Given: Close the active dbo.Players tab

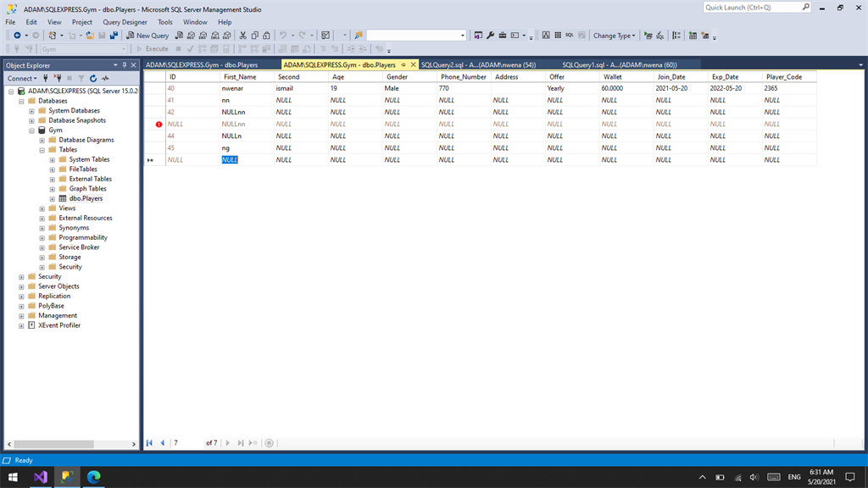Looking at the screenshot, I should 413,64.
